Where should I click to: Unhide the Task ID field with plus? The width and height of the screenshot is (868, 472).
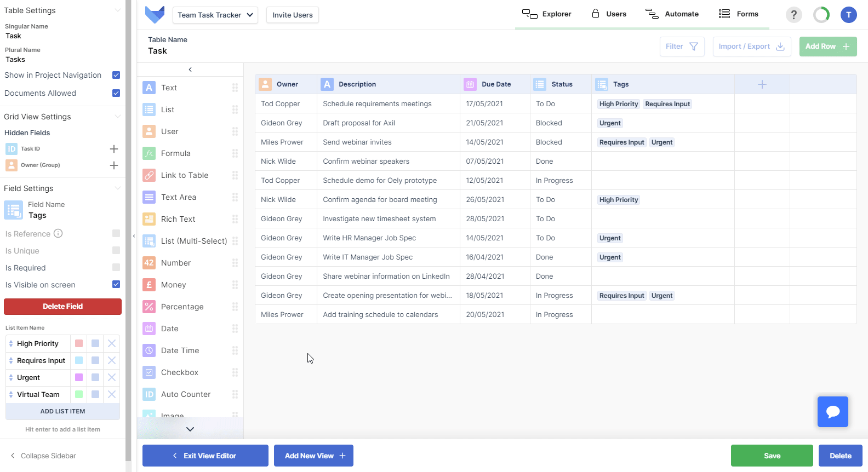click(x=114, y=149)
